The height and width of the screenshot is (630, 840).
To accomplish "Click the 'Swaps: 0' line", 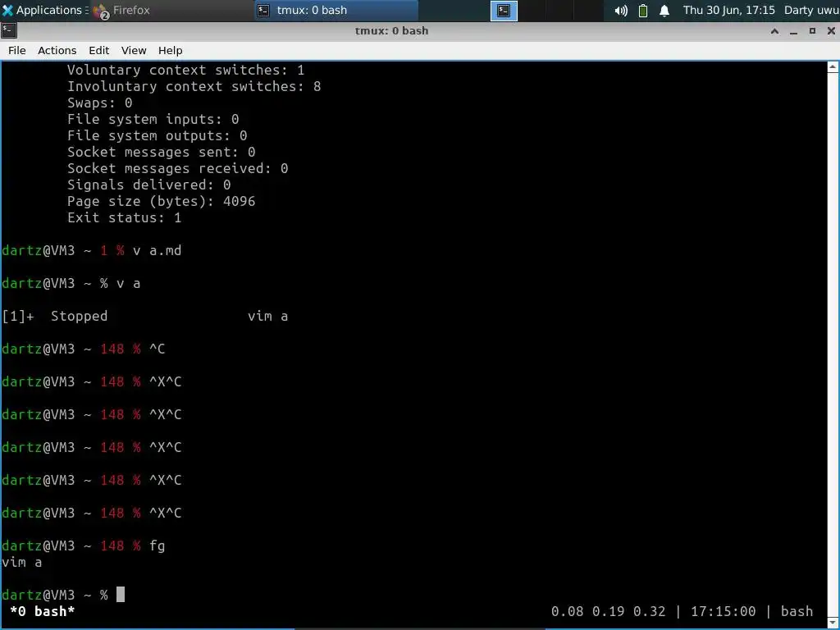I will click(x=99, y=103).
